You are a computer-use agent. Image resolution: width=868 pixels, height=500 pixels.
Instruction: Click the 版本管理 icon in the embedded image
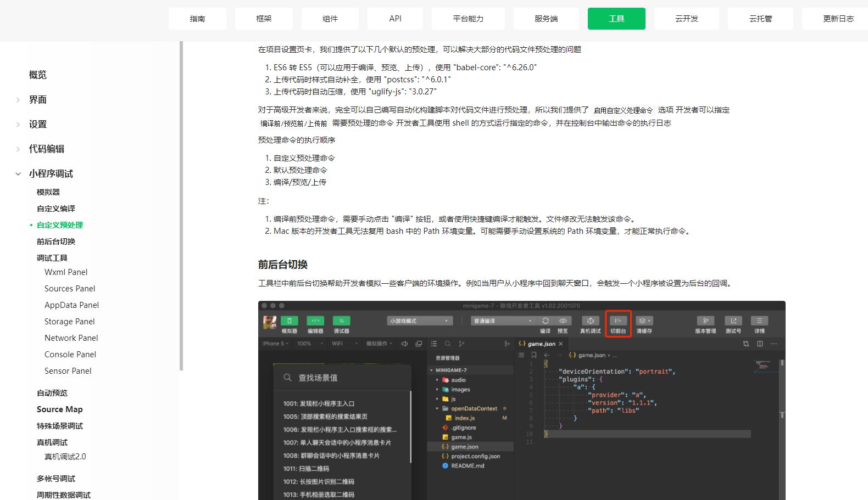pos(705,321)
